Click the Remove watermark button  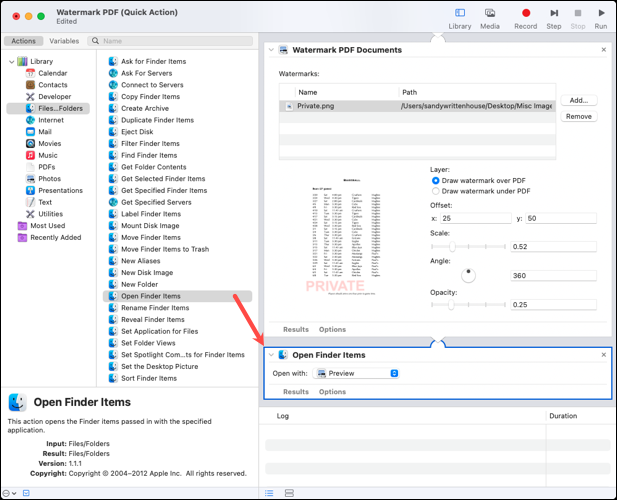point(578,116)
